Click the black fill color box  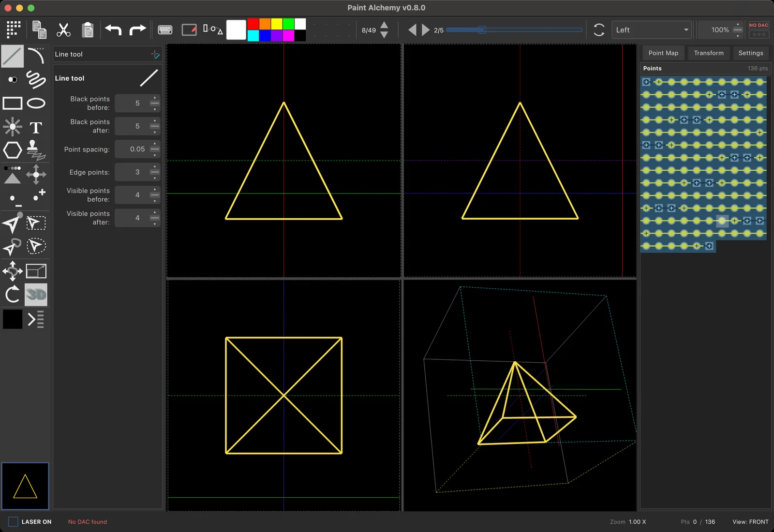[13, 319]
